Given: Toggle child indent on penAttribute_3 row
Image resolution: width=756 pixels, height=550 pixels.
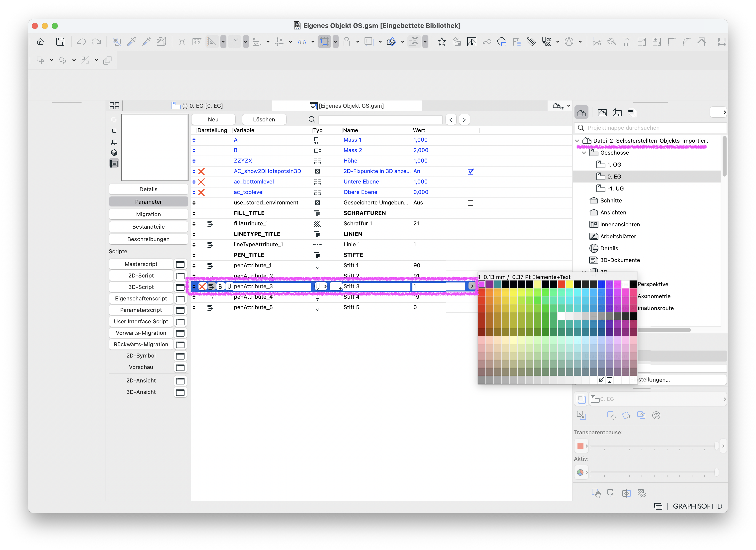Looking at the screenshot, I should click(211, 286).
